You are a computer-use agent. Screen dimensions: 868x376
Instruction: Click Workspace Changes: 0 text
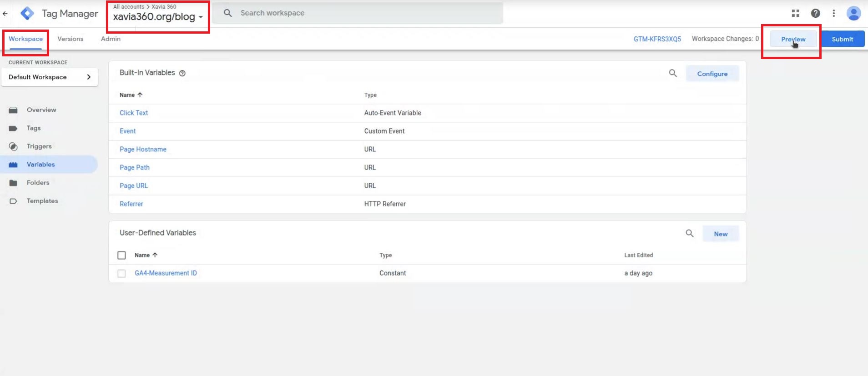coord(725,39)
